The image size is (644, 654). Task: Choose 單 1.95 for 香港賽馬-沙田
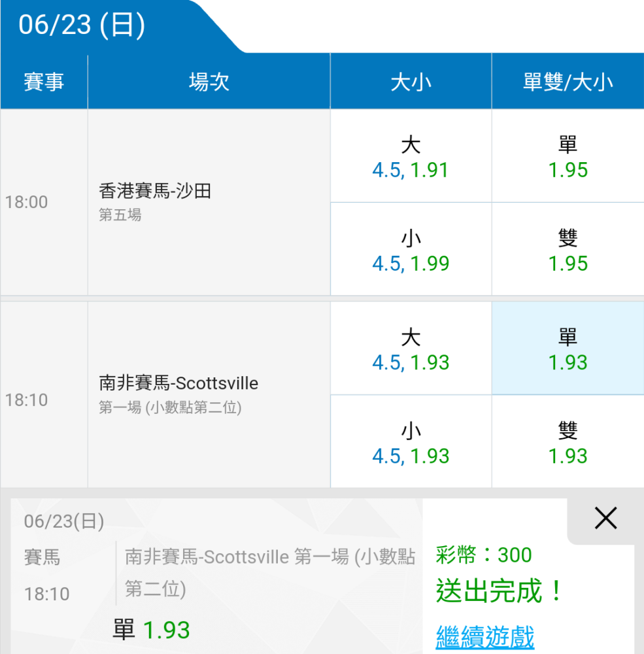point(568,157)
